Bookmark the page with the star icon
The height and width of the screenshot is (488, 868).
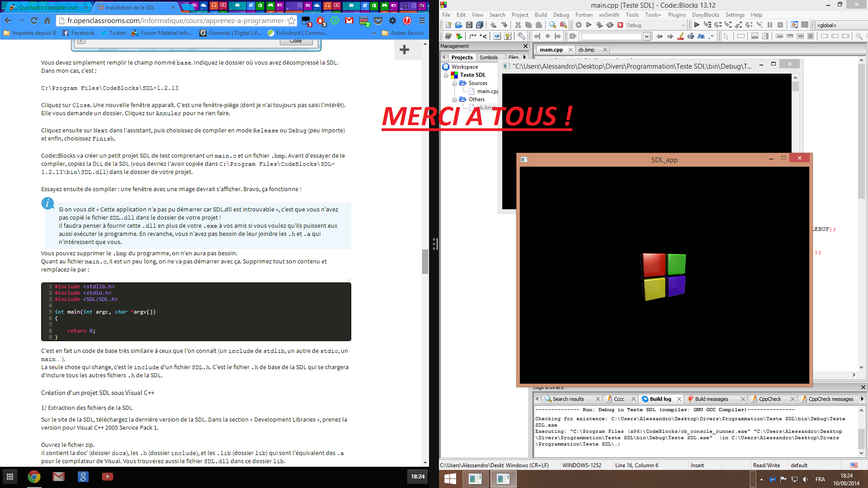coord(291,20)
